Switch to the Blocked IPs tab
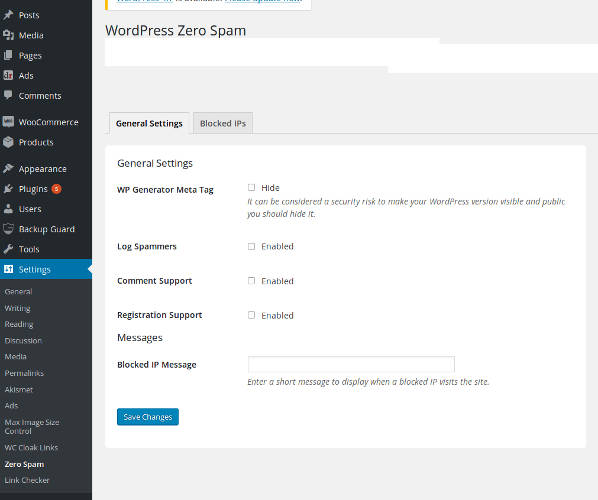598x500 pixels. [x=223, y=123]
